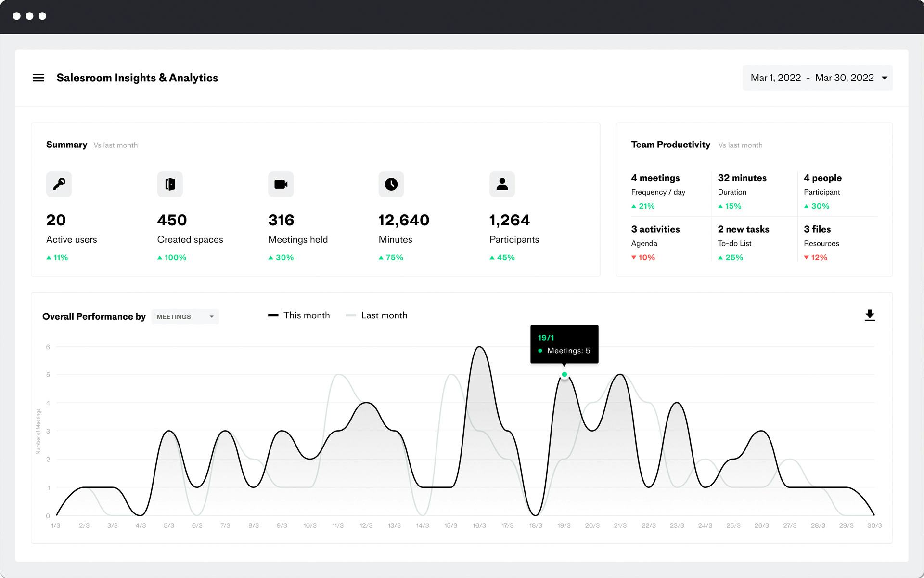Select the Participants person icon
Image resolution: width=924 pixels, height=578 pixels.
502,184
